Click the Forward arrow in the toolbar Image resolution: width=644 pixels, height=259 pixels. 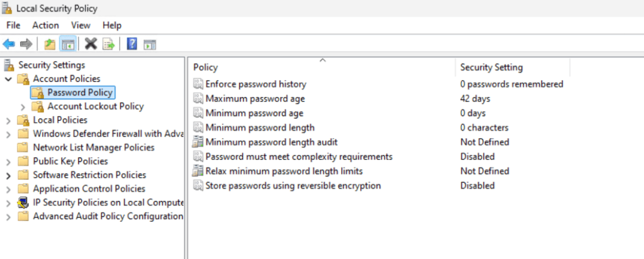tap(26, 44)
